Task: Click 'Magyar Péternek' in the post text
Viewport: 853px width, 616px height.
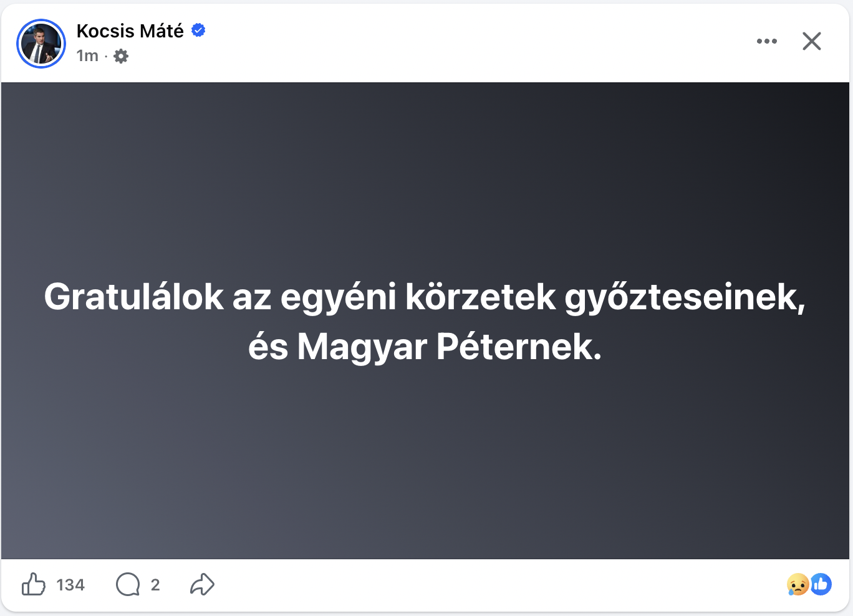Action: point(449,347)
